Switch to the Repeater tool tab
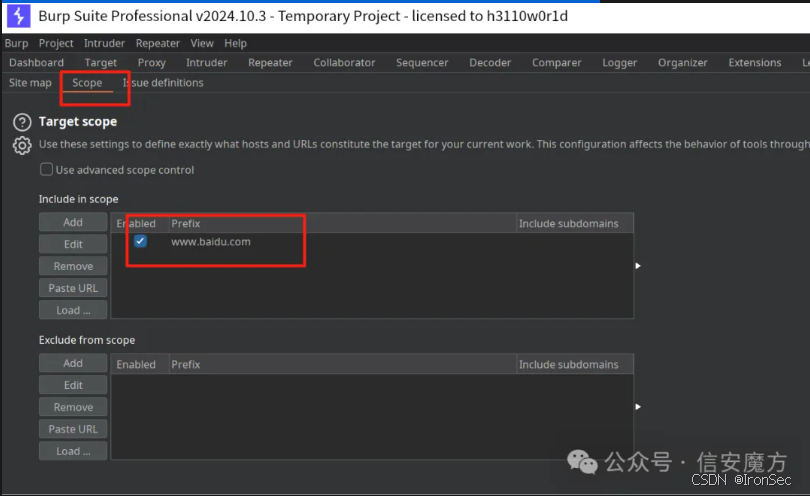Image resolution: width=810 pixels, height=496 pixels. tap(270, 63)
